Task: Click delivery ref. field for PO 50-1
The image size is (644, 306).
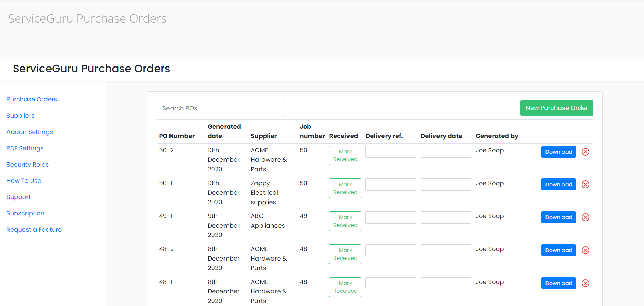Action: [391, 185]
